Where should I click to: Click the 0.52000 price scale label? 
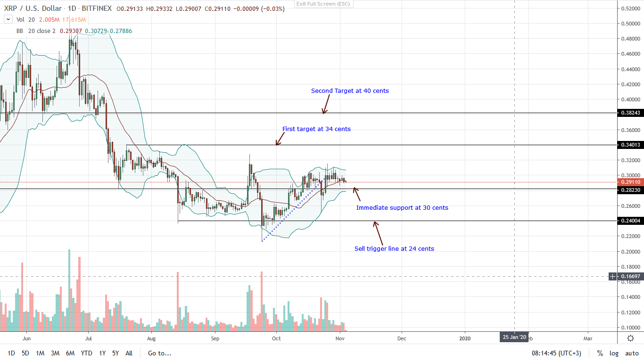click(x=630, y=8)
